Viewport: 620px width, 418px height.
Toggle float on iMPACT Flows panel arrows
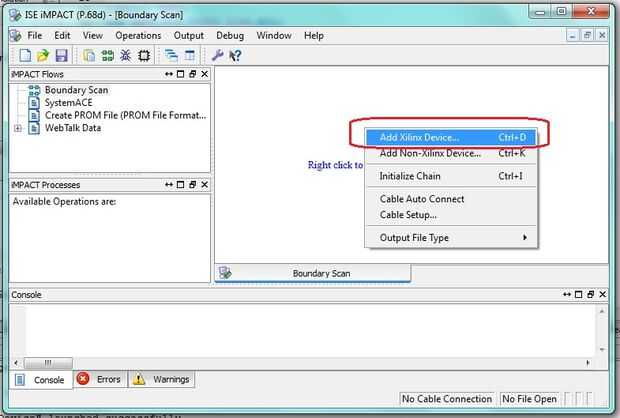(169, 74)
